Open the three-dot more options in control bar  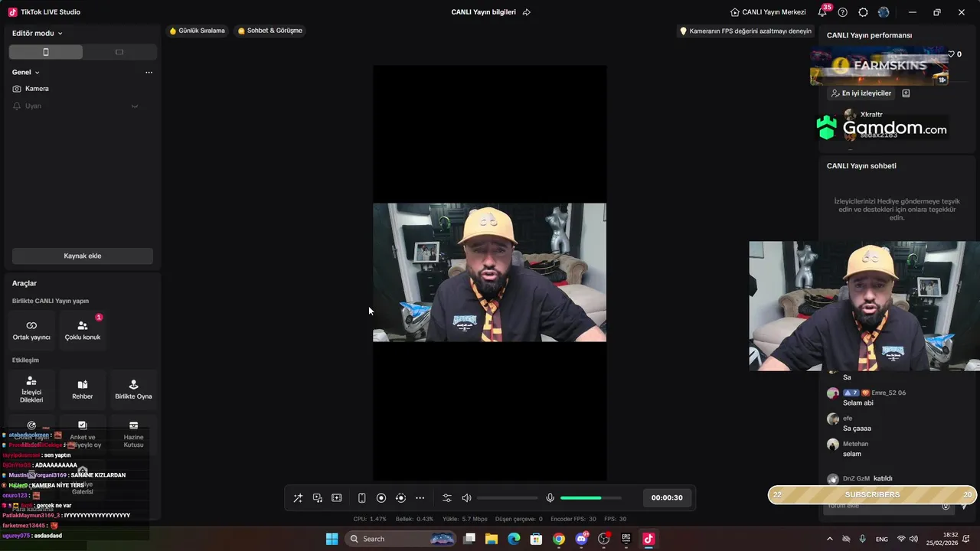pyautogui.click(x=420, y=498)
